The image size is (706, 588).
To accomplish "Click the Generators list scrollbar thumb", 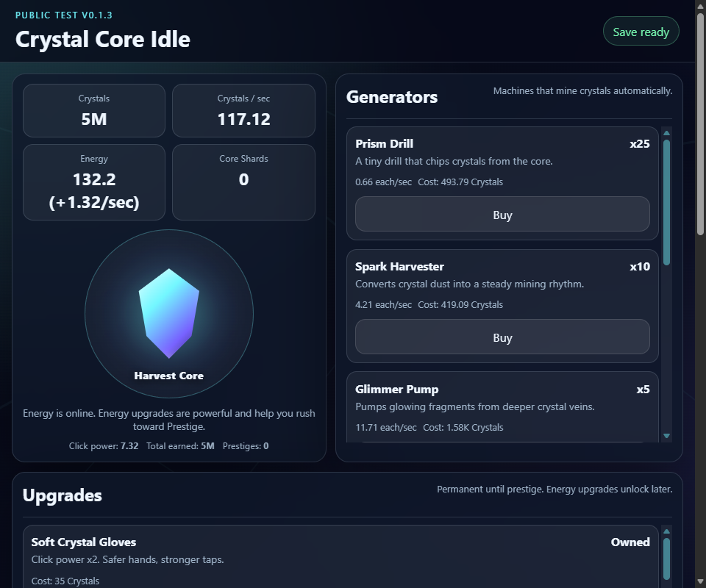I will 667,202.
